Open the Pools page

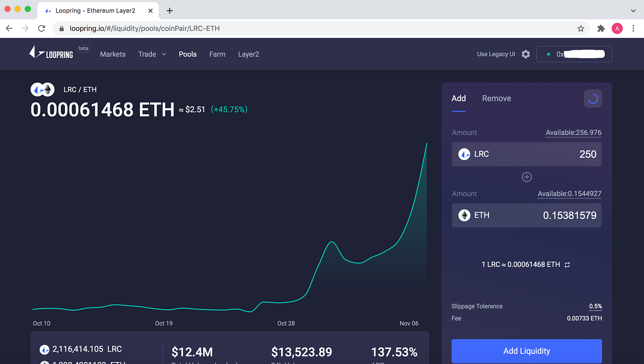pyautogui.click(x=188, y=54)
